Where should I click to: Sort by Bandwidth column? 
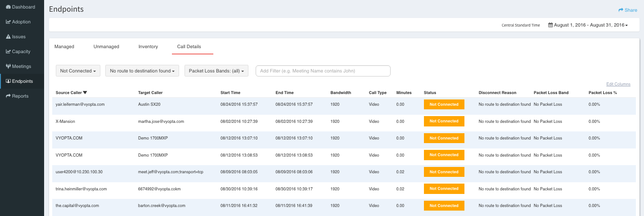point(341,93)
